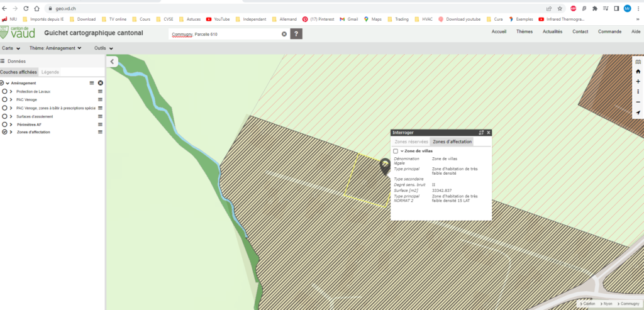Open the Contact page

580,31
